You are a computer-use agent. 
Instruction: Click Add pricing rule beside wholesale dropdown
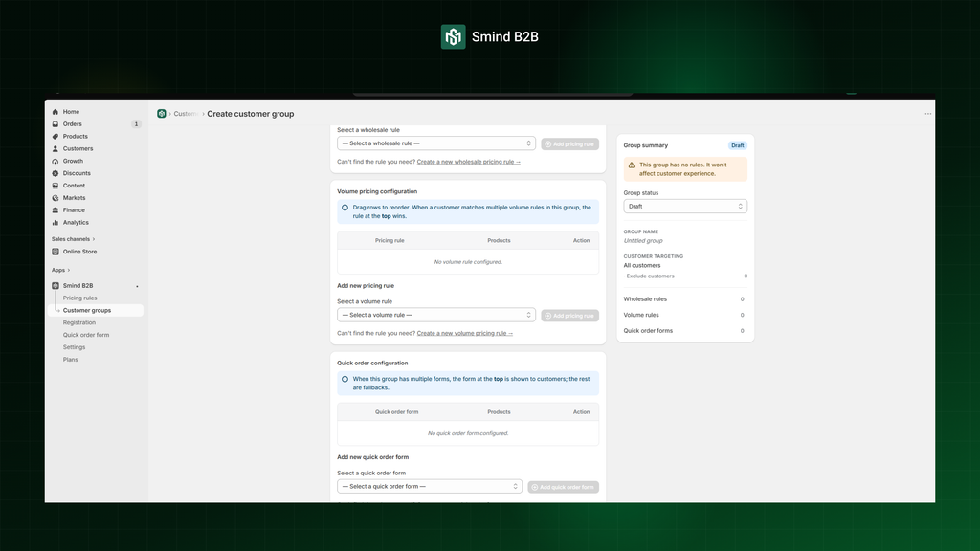570,144
